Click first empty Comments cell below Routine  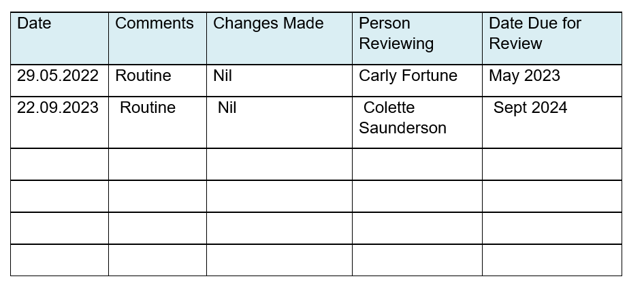click(x=157, y=164)
